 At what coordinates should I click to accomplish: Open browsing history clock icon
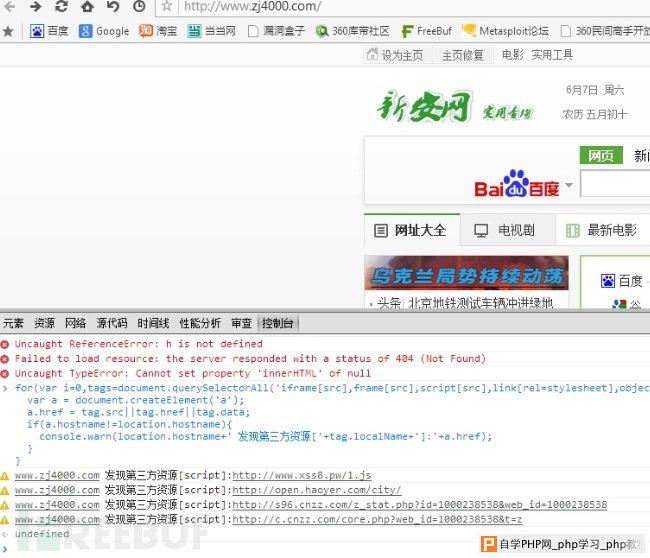pos(139,6)
